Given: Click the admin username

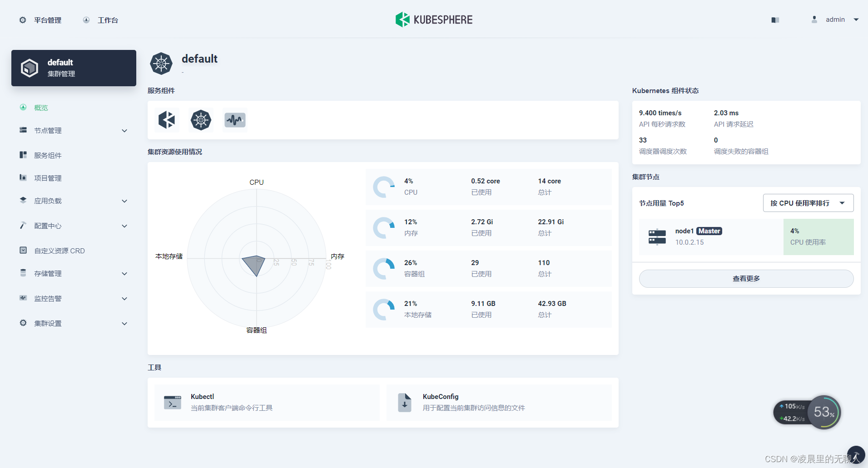Looking at the screenshot, I should tap(835, 20).
